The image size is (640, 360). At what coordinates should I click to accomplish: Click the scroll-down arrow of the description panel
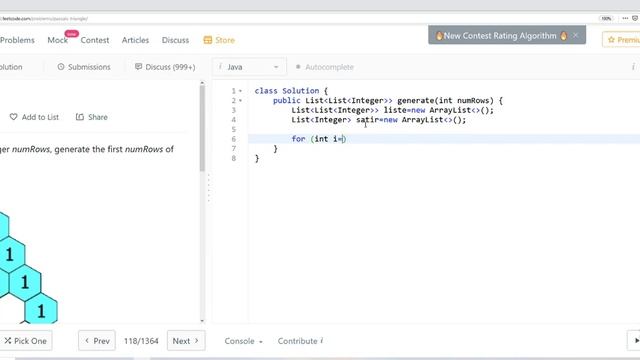[x=202, y=321]
